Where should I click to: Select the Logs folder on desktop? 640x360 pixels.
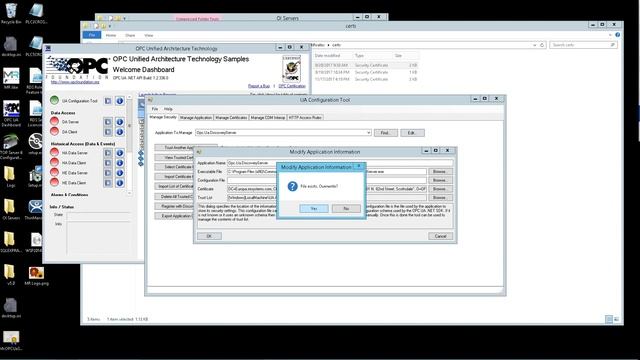(10, 177)
